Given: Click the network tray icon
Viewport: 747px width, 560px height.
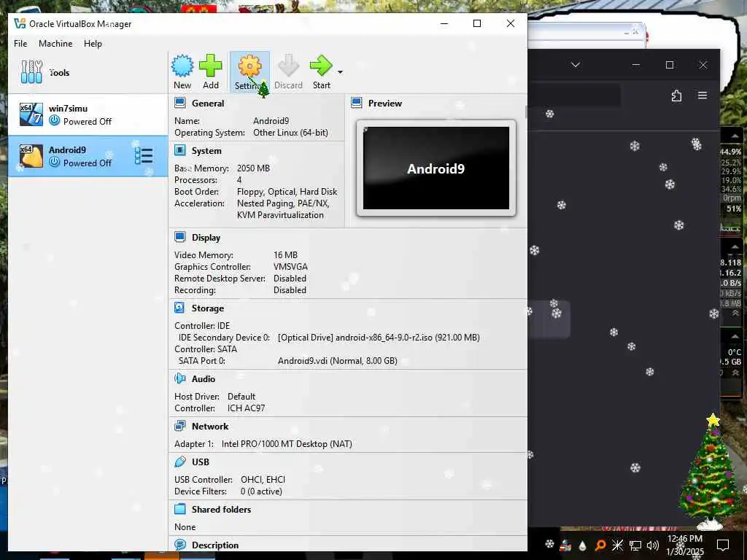Looking at the screenshot, I should (635, 545).
